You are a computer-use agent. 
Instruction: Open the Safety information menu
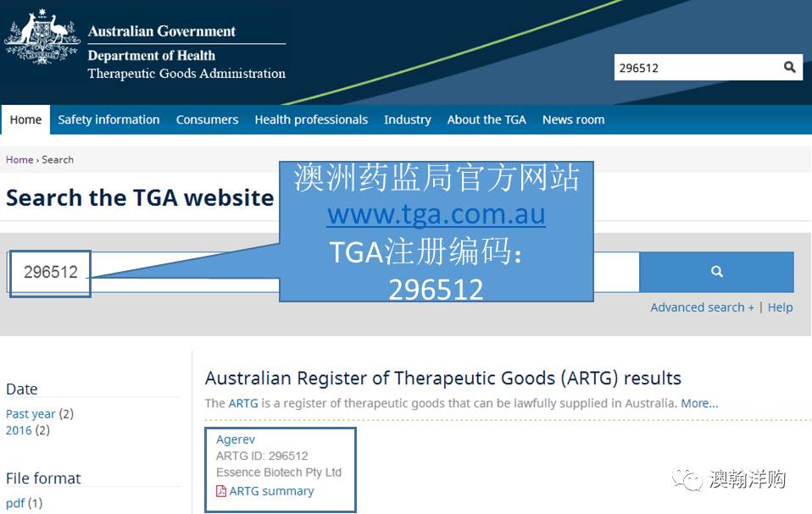[108, 120]
